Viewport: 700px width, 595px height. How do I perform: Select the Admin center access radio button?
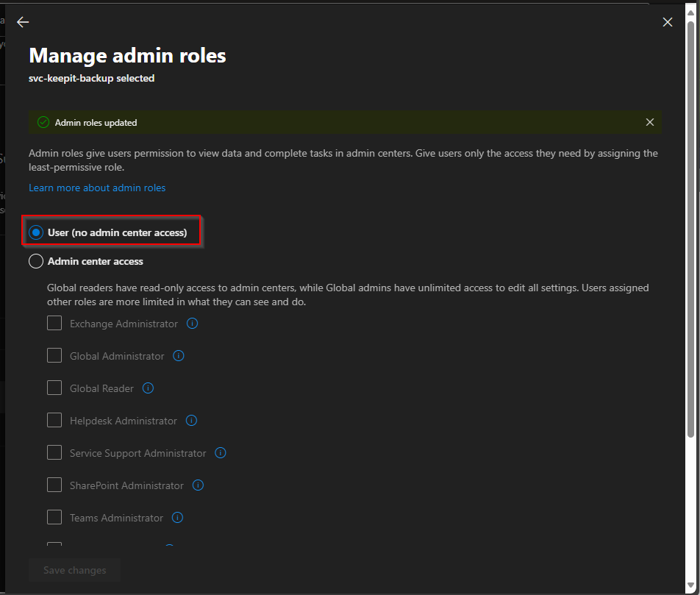coord(36,261)
